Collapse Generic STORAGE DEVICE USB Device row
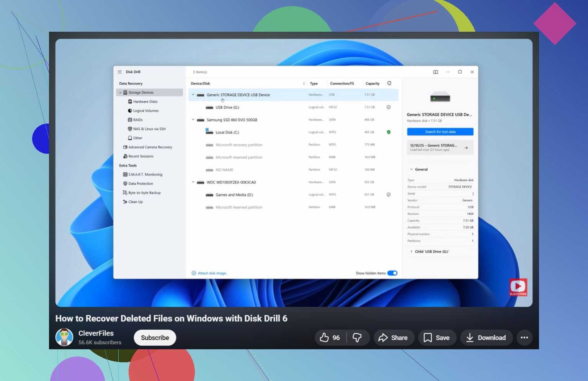The image size is (588, 381). pos(193,95)
